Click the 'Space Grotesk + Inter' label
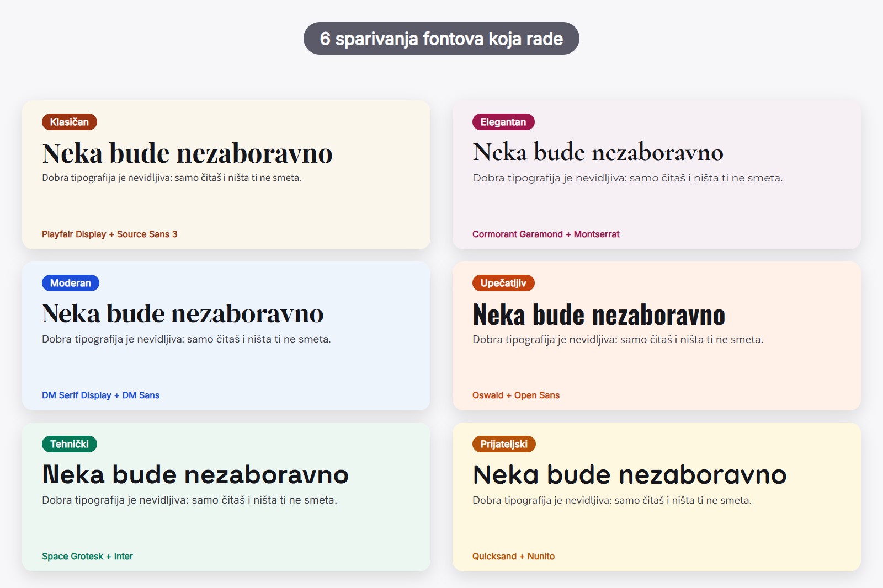The width and height of the screenshot is (883, 588). (x=87, y=557)
